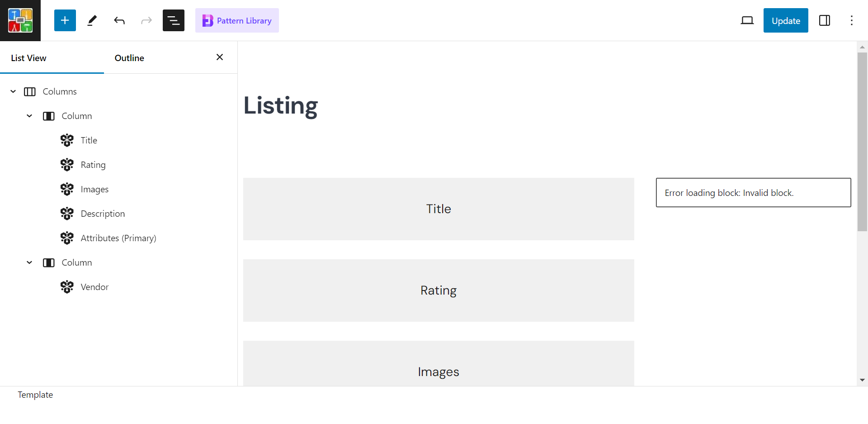Collapse the Columns tree item
This screenshot has width=868, height=424.
13,91
